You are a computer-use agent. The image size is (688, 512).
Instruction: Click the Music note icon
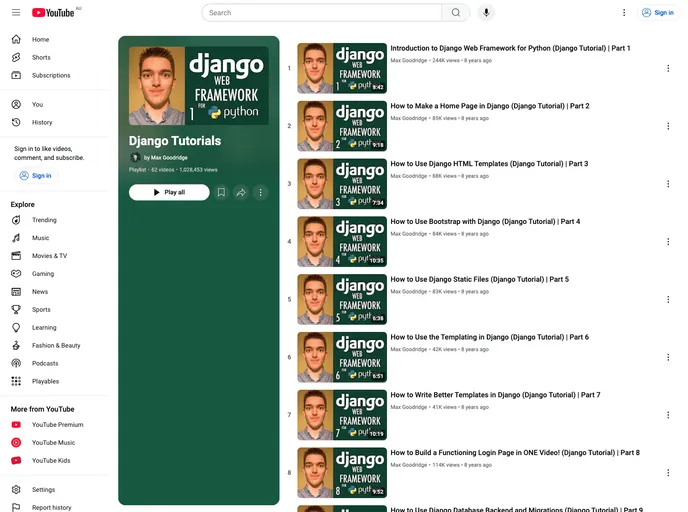pos(16,238)
